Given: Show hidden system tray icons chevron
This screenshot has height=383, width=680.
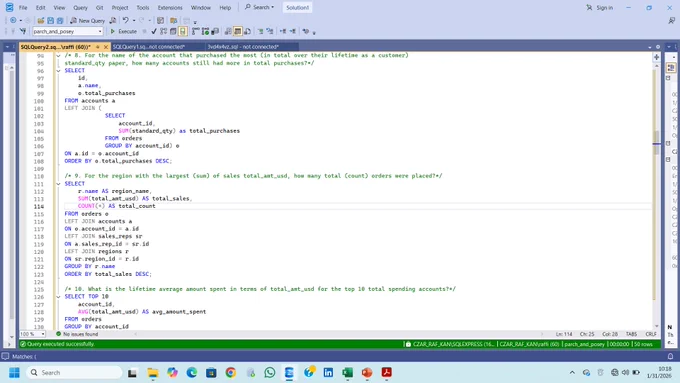Looking at the screenshot, I should [x=572, y=373].
